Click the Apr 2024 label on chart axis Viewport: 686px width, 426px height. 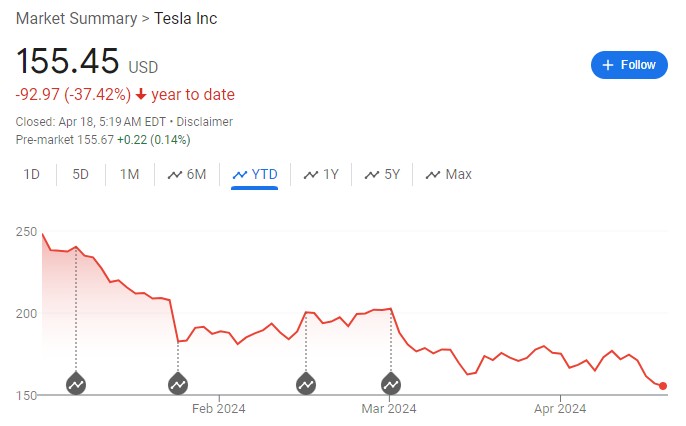click(x=559, y=408)
